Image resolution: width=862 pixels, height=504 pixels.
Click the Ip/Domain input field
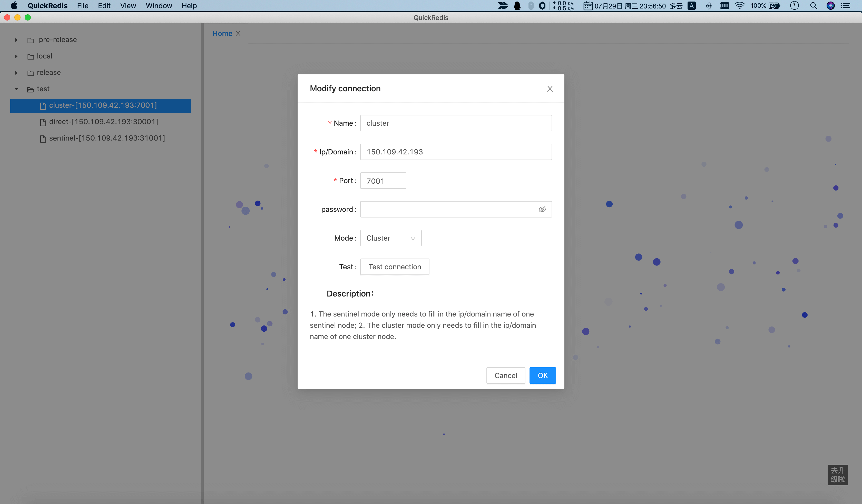pos(456,152)
